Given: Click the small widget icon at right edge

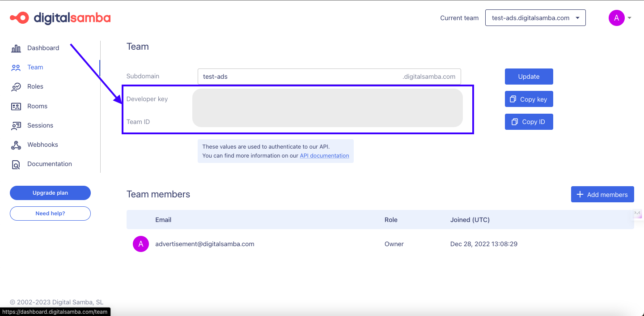Looking at the screenshot, I should pyautogui.click(x=638, y=213).
